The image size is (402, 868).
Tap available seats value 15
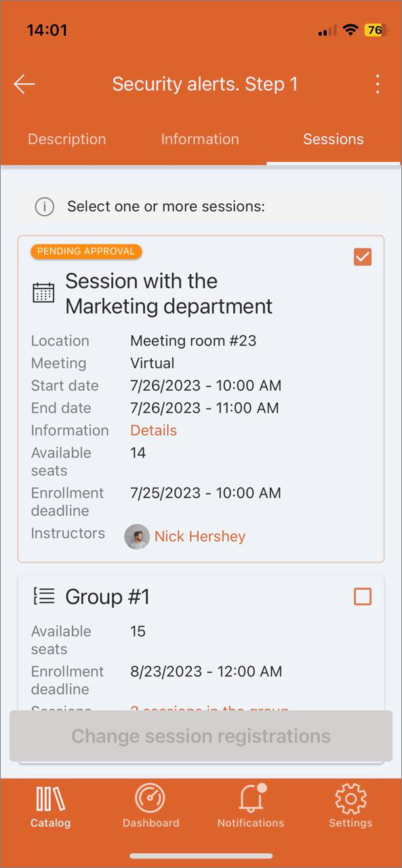138,632
